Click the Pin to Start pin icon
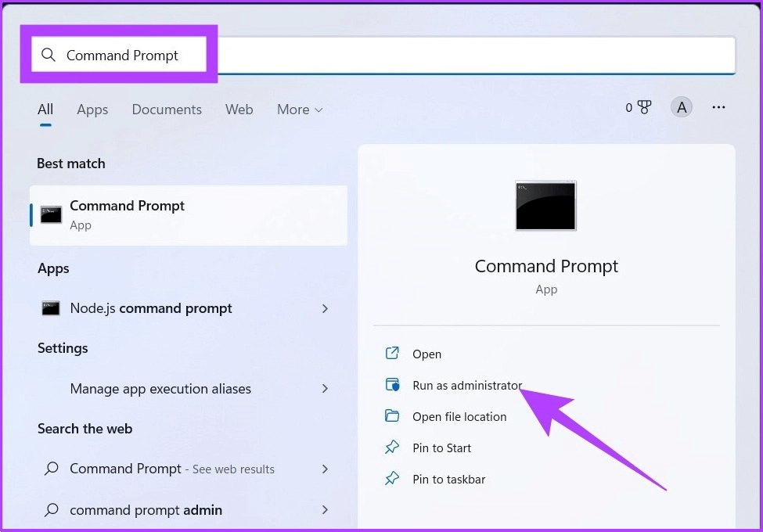The width and height of the screenshot is (763, 532). click(x=392, y=447)
